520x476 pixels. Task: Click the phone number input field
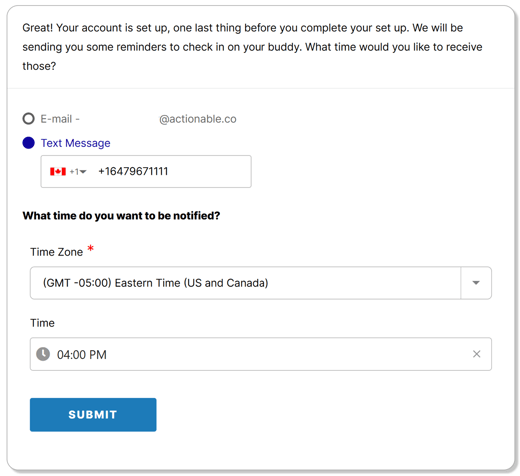tap(146, 171)
